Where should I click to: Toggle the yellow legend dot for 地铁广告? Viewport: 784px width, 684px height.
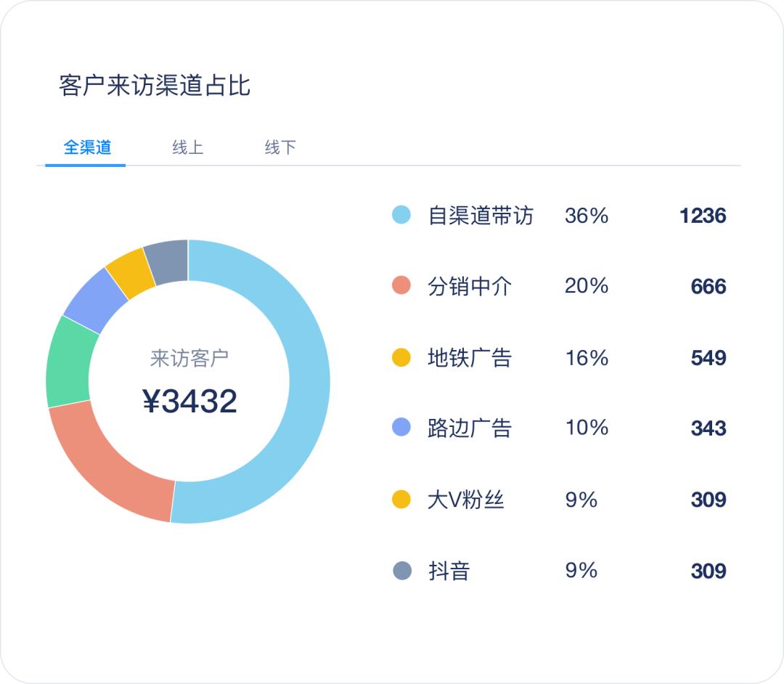coord(401,357)
